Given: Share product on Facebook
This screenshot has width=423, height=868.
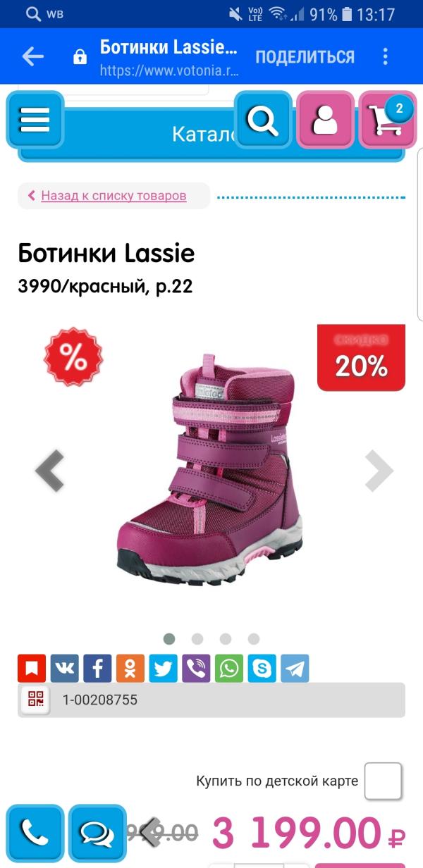Looking at the screenshot, I should pyautogui.click(x=97, y=668).
